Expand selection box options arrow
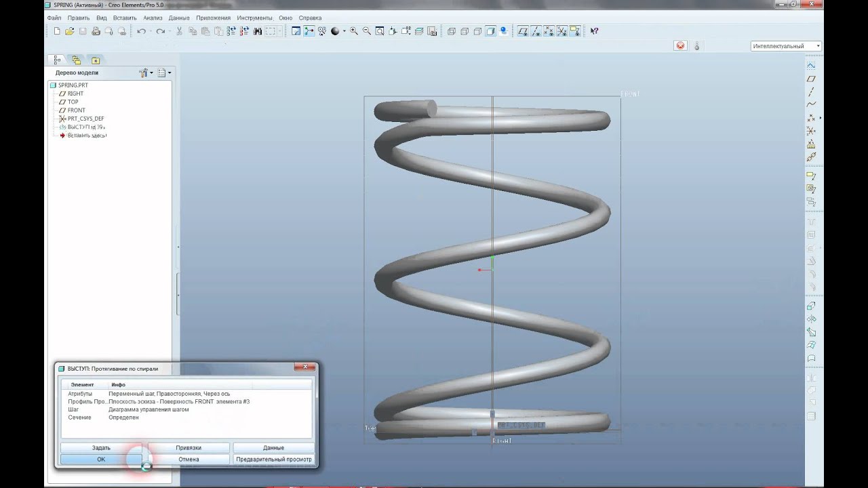 point(279,31)
